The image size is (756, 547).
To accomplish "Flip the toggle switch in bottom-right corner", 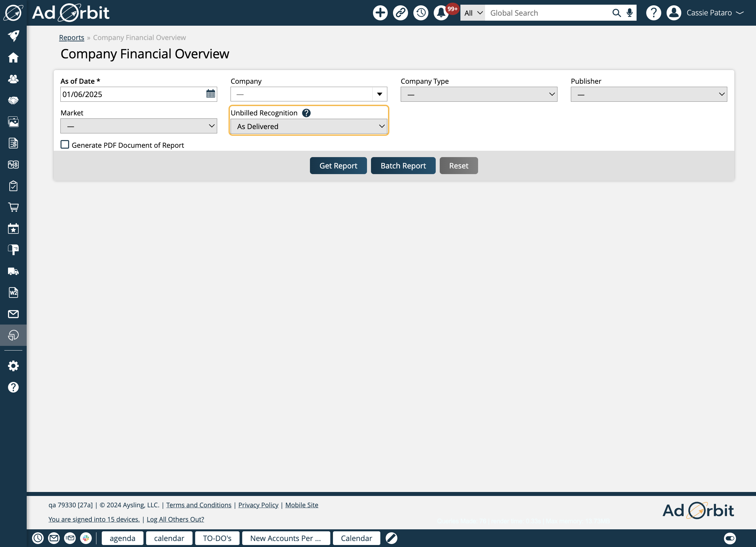I will (x=730, y=538).
